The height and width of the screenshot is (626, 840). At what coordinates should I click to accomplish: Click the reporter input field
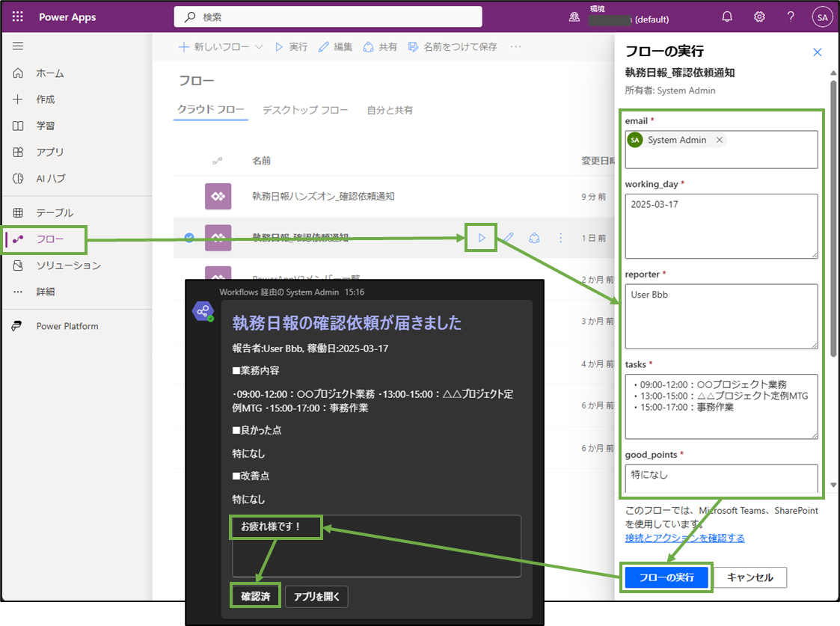click(x=721, y=316)
